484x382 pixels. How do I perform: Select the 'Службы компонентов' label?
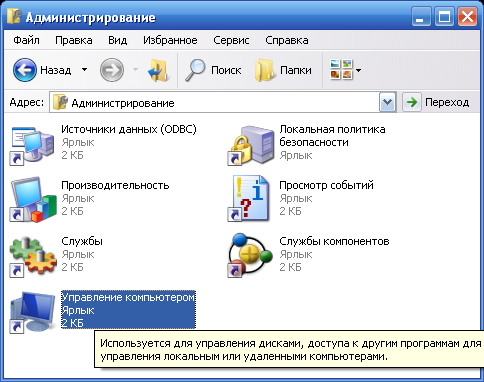pos(334,241)
